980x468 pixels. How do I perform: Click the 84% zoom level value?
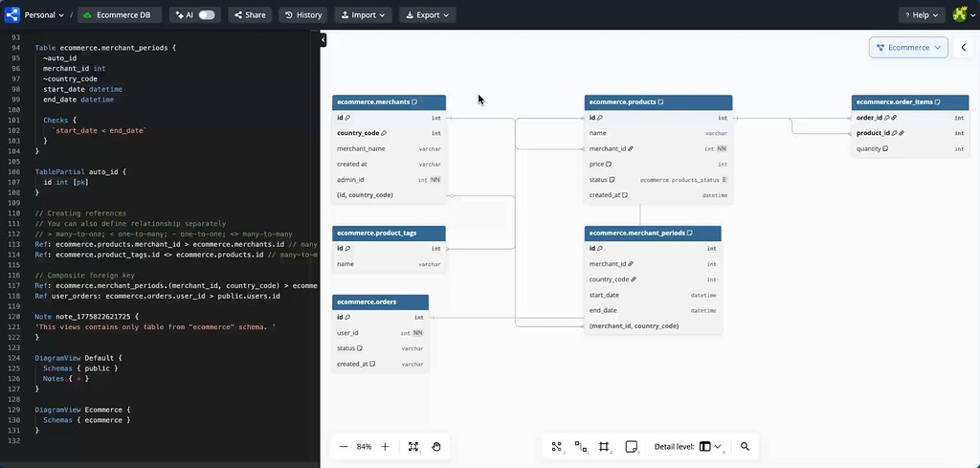[x=364, y=447]
